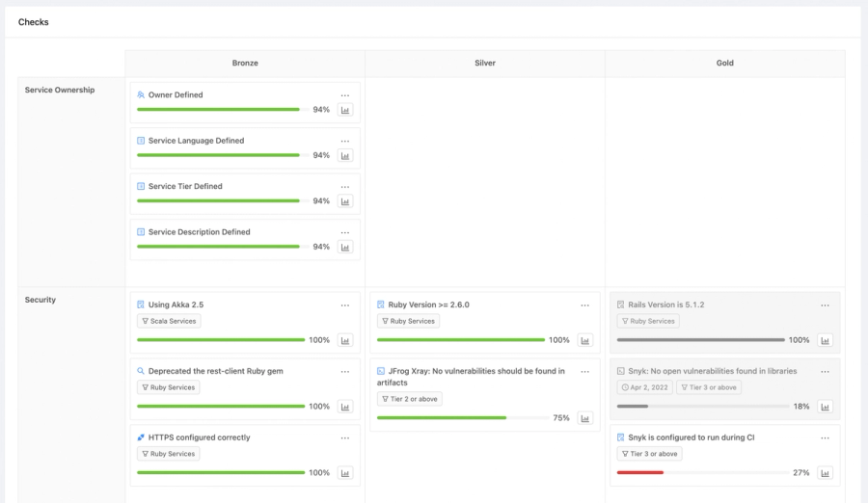The width and height of the screenshot is (868, 503).
Task: Open more options menu for HTTPS configured correctly
Action: click(x=345, y=438)
